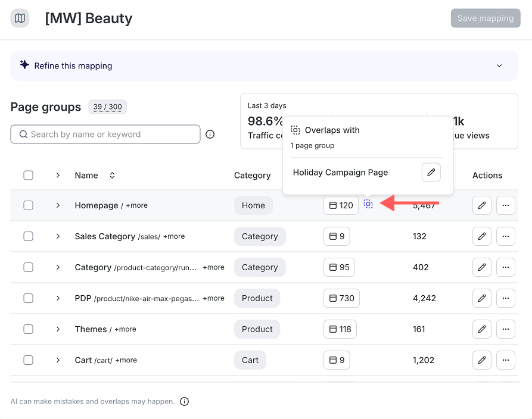Select the Category /product-category row checkbox
This screenshot has width=532, height=419.
[28, 267]
